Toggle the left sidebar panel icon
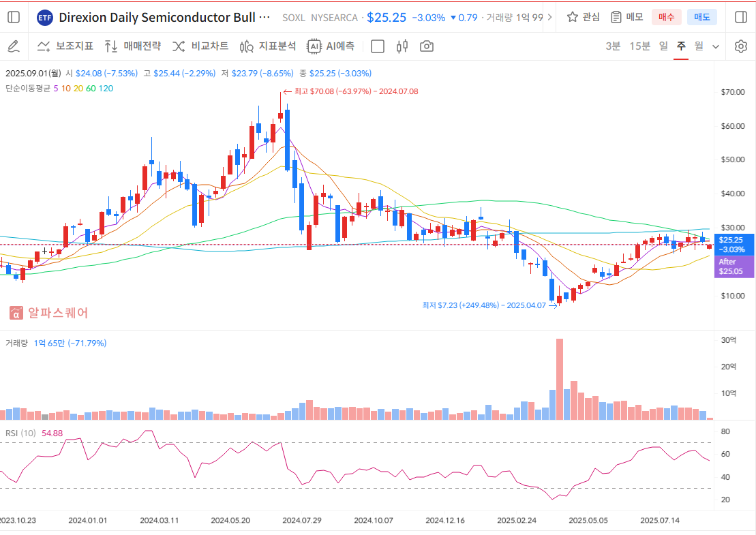 click(14, 17)
